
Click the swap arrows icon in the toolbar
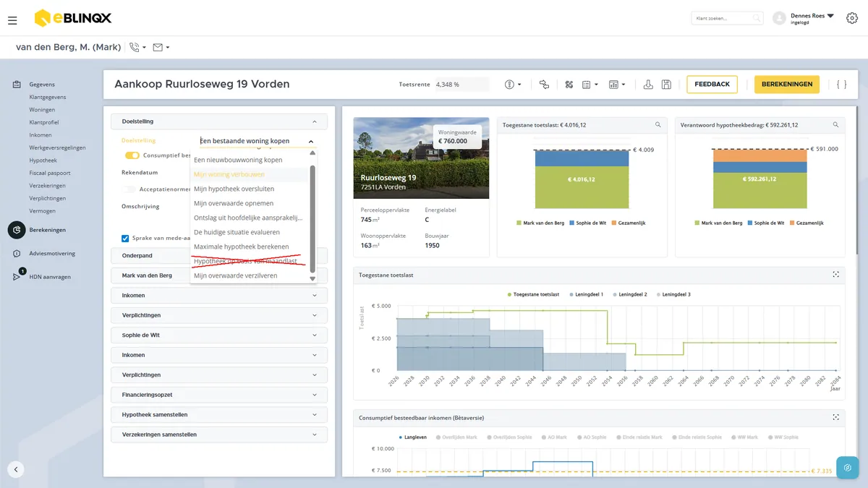point(545,85)
